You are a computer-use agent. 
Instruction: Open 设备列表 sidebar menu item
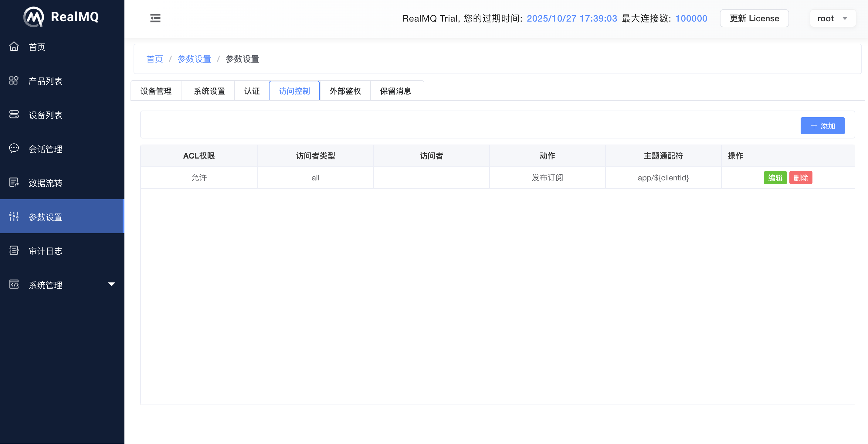pyautogui.click(x=62, y=115)
